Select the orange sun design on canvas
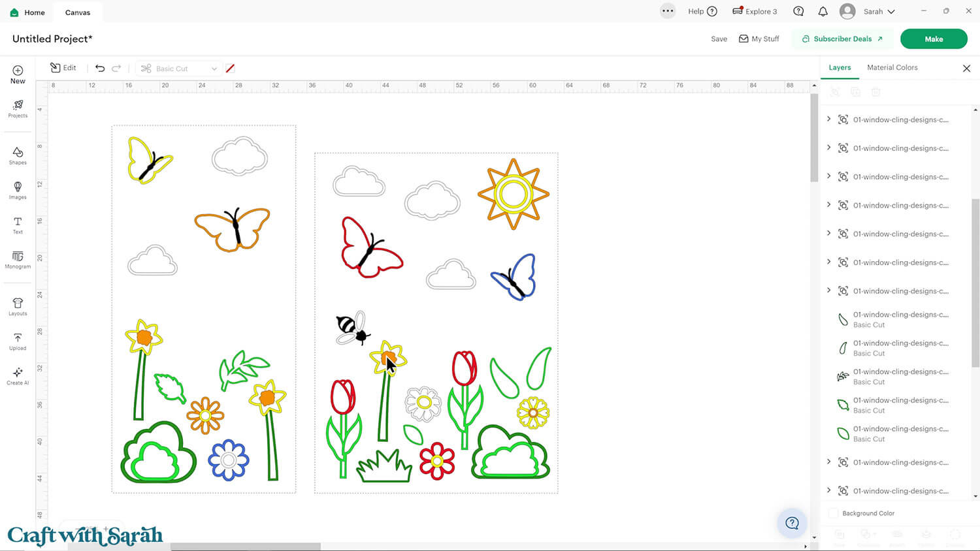The image size is (980, 551). (513, 194)
